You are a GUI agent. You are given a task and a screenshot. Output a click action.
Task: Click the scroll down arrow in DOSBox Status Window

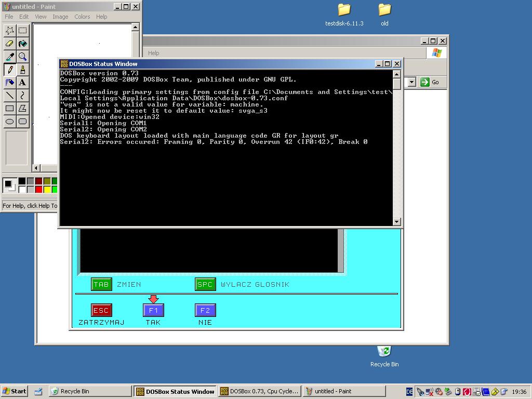[396, 221]
